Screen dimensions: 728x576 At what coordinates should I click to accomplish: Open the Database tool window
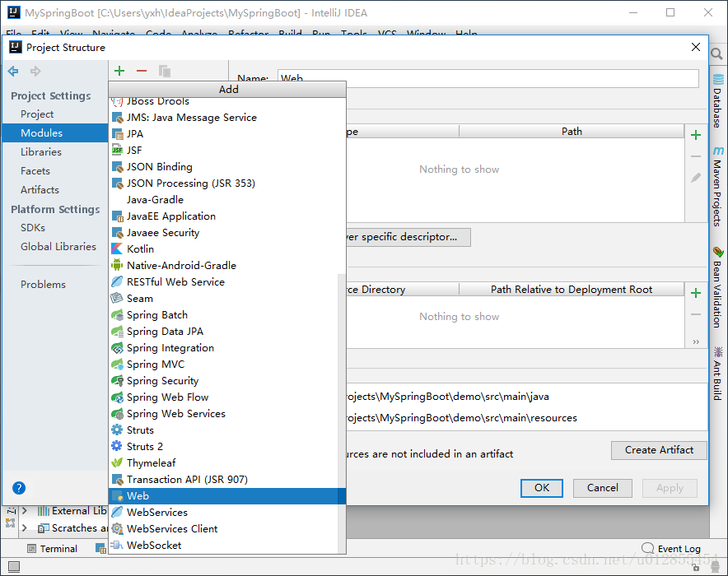pos(718,101)
